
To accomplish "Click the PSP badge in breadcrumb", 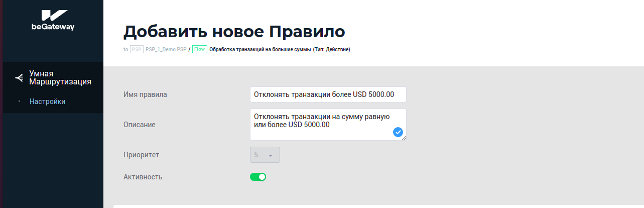I will point(137,49).
